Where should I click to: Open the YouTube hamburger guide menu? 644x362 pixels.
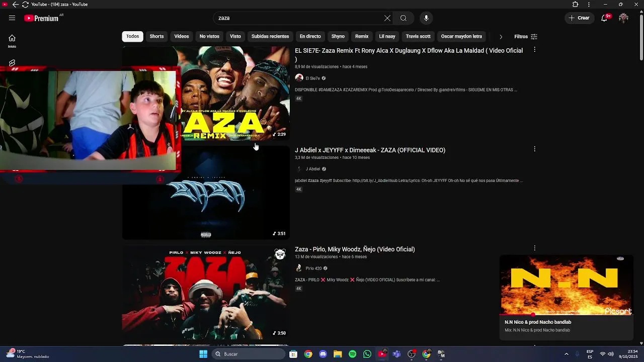pos(12,18)
